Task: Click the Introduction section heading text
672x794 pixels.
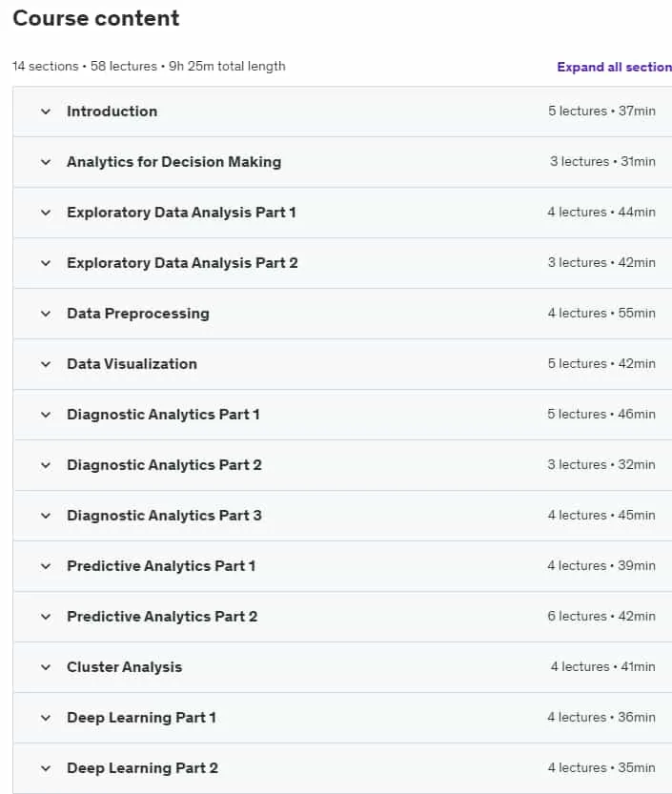Action: 112,112
